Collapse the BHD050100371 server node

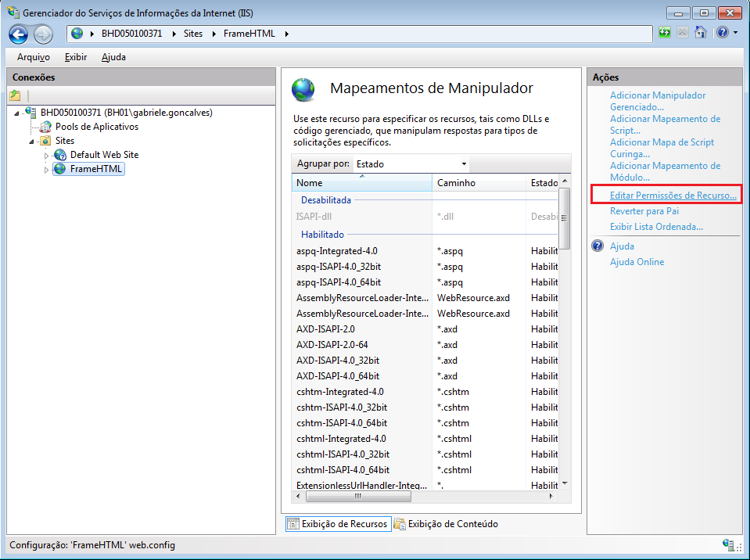(x=16, y=113)
